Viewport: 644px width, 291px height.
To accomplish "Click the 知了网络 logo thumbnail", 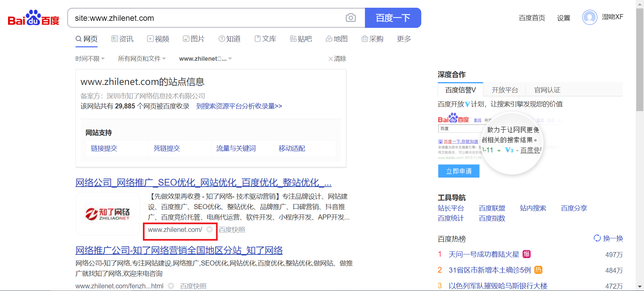I will point(108,214).
